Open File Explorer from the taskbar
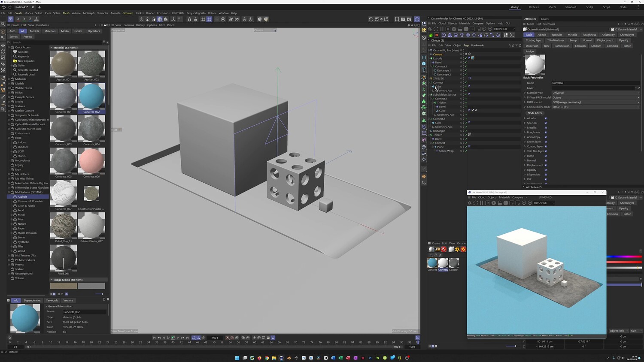644x362 pixels. (x=274, y=358)
